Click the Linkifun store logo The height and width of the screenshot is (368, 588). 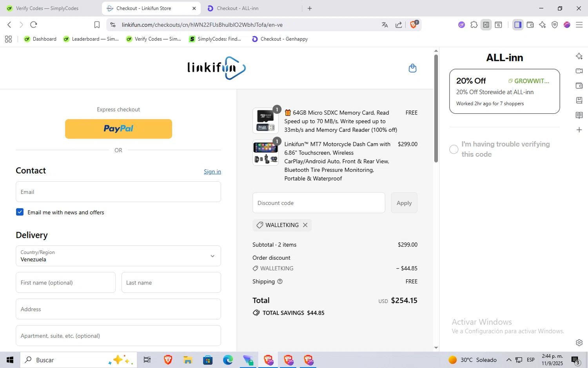tap(216, 68)
